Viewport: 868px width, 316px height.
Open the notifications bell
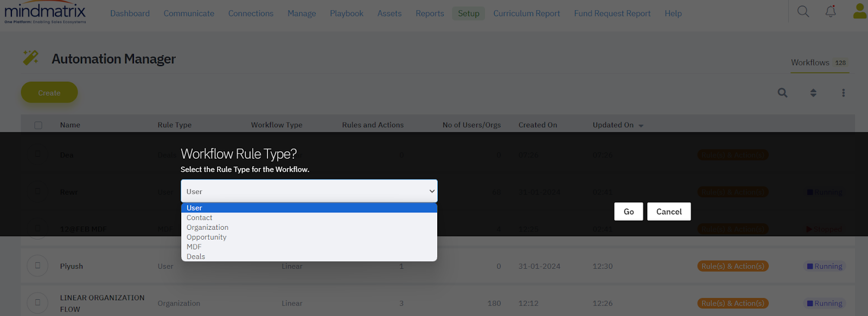coord(831,11)
